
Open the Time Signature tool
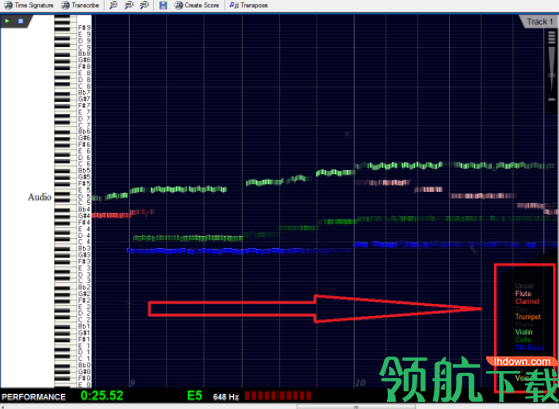29,5
